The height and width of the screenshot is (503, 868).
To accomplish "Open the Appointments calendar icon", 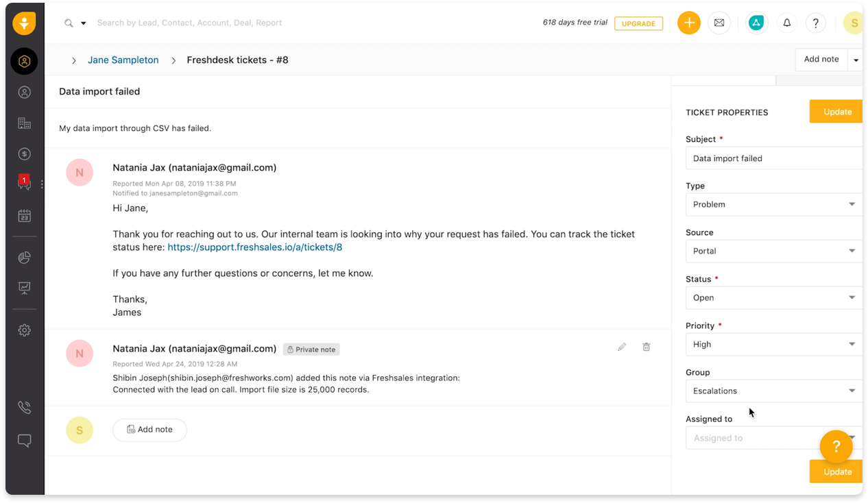I will [x=24, y=215].
